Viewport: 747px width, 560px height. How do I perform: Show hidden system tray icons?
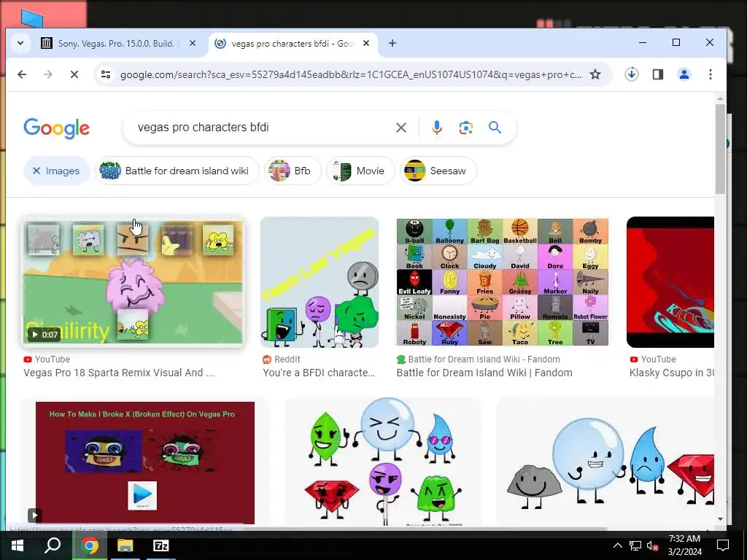point(617,545)
